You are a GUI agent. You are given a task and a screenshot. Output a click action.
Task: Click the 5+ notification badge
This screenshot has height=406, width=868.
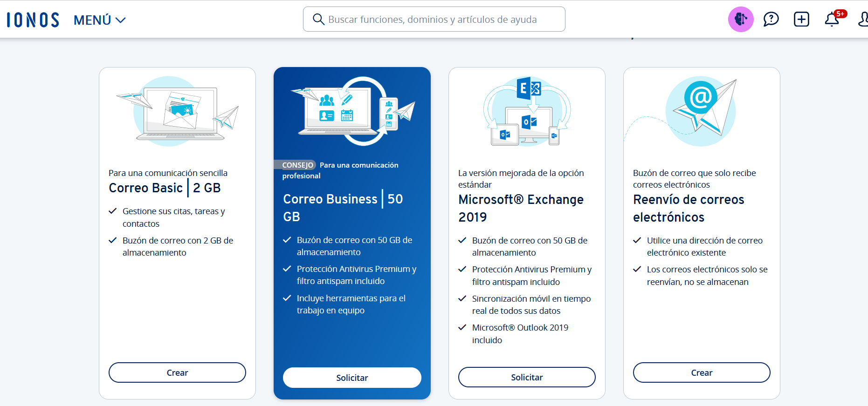840,14
